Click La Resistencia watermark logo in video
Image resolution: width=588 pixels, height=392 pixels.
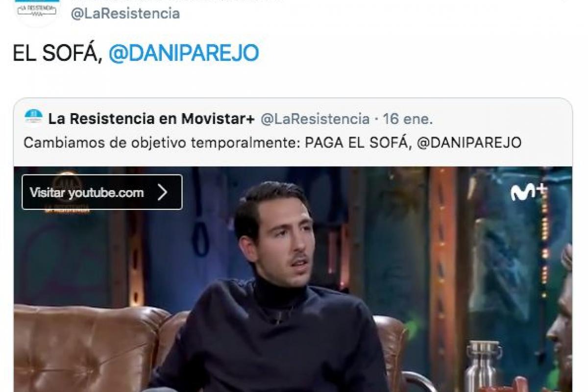coord(68,193)
